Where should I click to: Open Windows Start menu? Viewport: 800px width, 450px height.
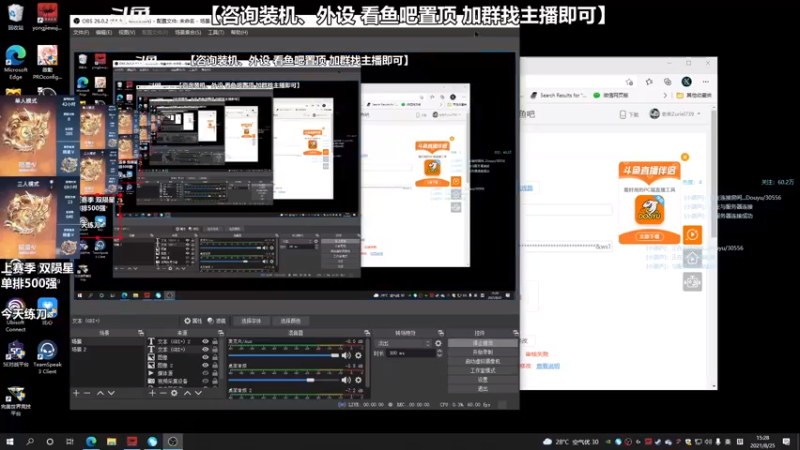pyautogui.click(x=10, y=441)
